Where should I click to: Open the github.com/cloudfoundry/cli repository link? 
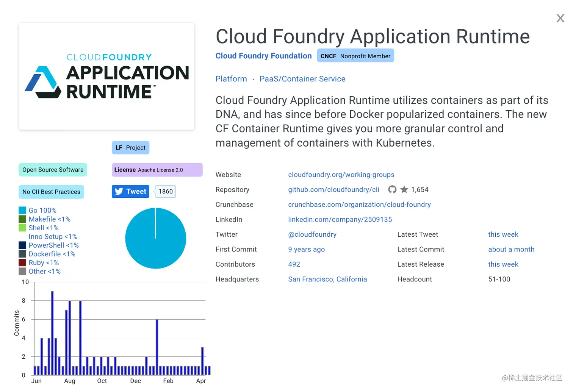point(333,189)
